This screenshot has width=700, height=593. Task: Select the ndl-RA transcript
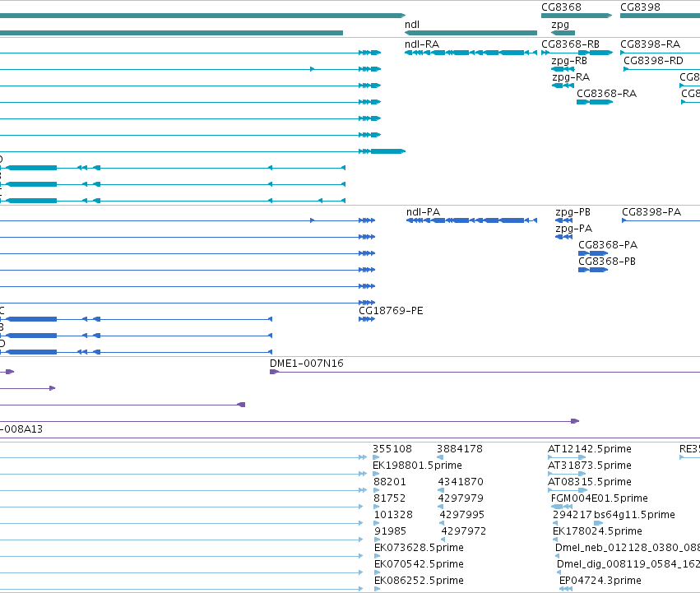click(471, 53)
